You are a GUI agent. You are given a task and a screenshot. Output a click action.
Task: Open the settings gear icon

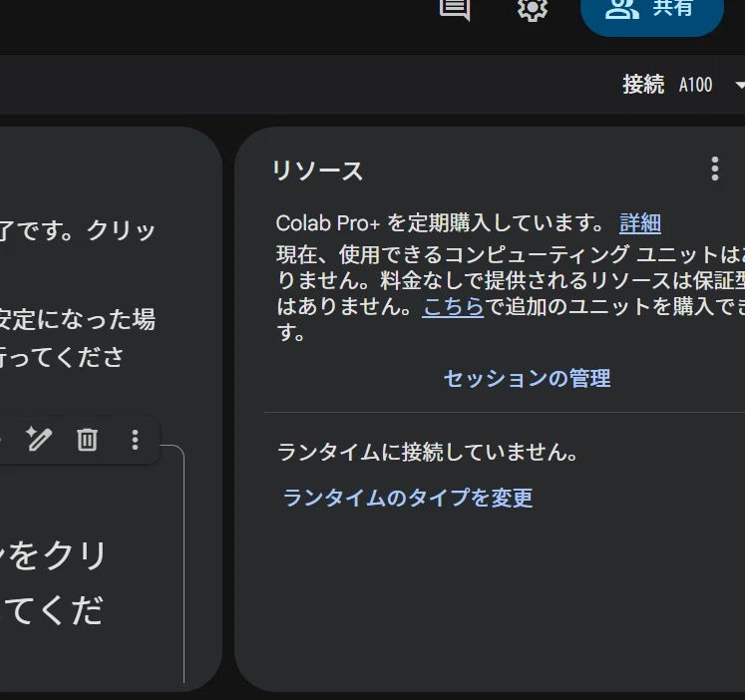click(x=533, y=9)
